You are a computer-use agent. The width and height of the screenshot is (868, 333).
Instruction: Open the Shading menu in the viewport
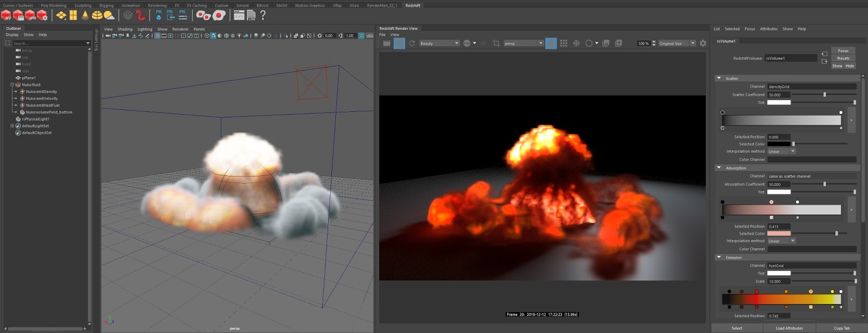click(x=125, y=29)
